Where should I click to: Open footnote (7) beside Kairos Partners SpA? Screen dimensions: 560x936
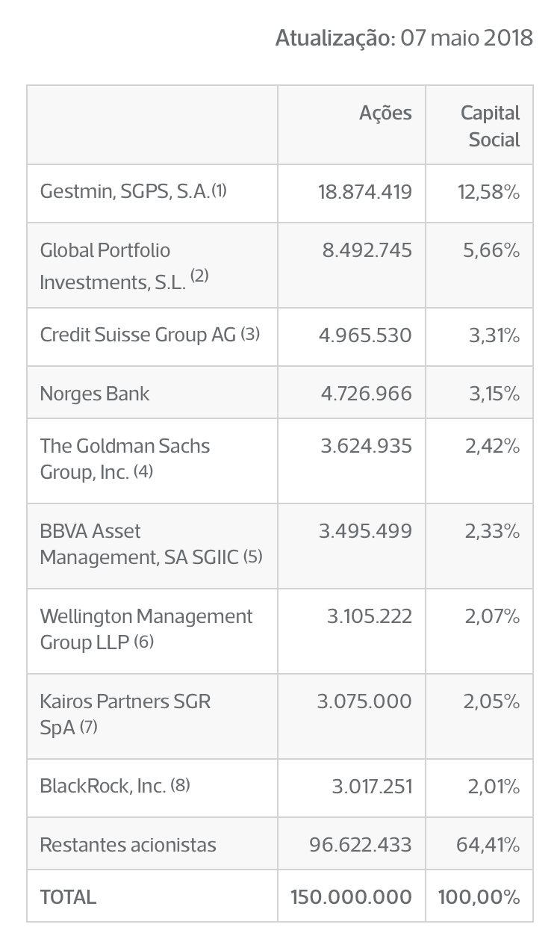coord(88,726)
